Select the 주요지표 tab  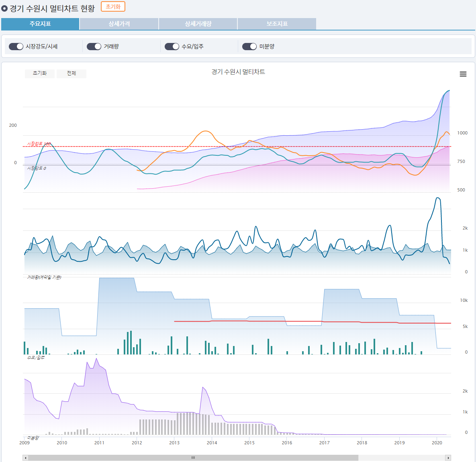click(x=40, y=24)
